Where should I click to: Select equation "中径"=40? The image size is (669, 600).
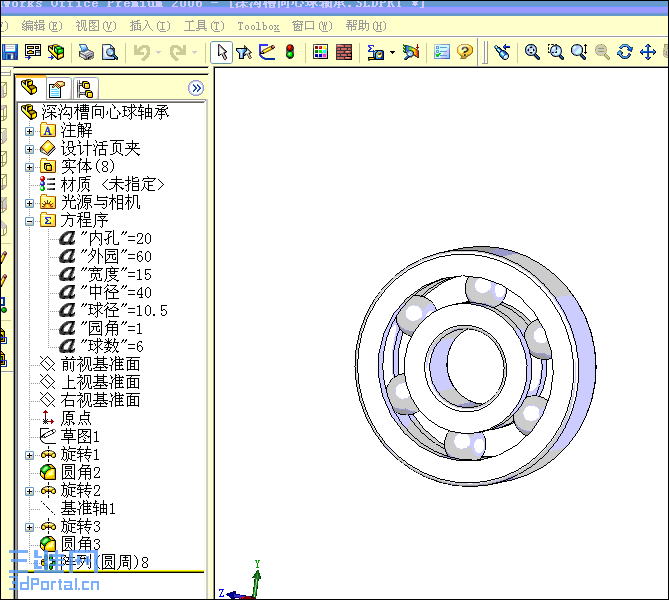116,292
